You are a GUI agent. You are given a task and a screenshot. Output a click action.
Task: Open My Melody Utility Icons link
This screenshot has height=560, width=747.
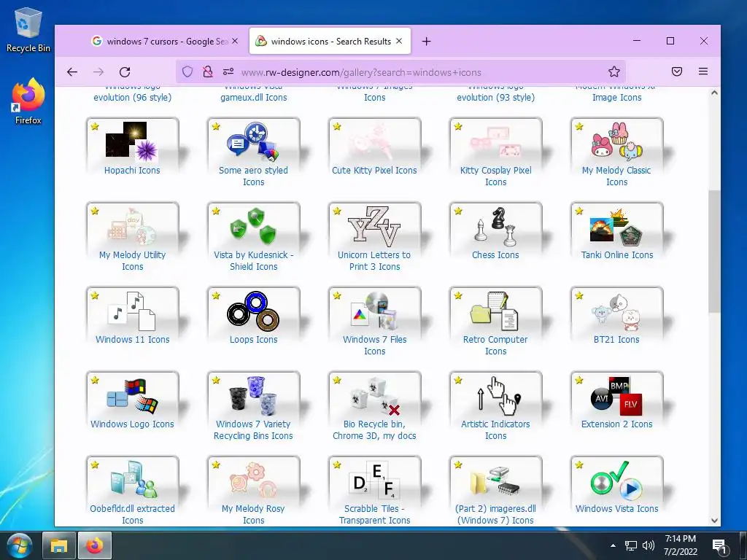coord(133,260)
